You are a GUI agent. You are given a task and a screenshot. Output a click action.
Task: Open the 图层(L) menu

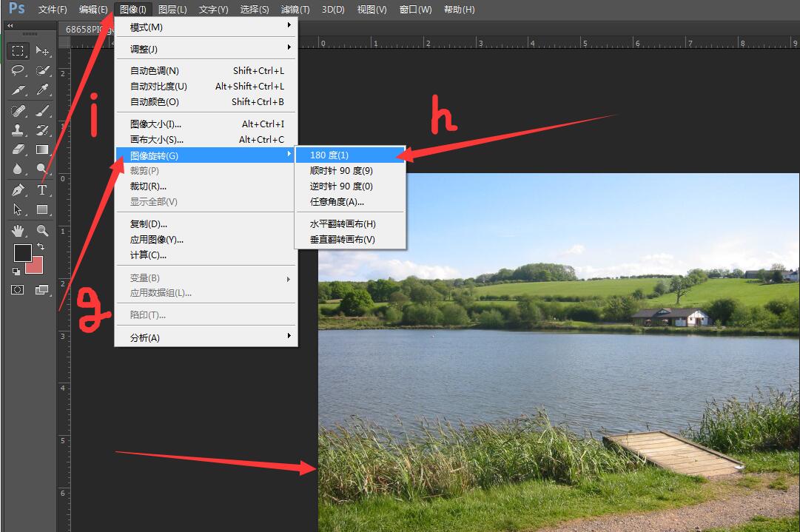pyautogui.click(x=172, y=9)
